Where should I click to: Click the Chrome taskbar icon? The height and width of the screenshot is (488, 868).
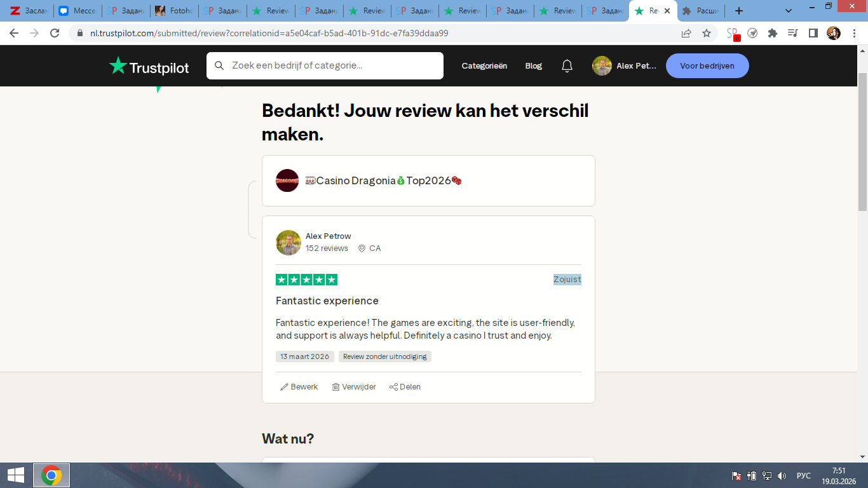[51, 475]
